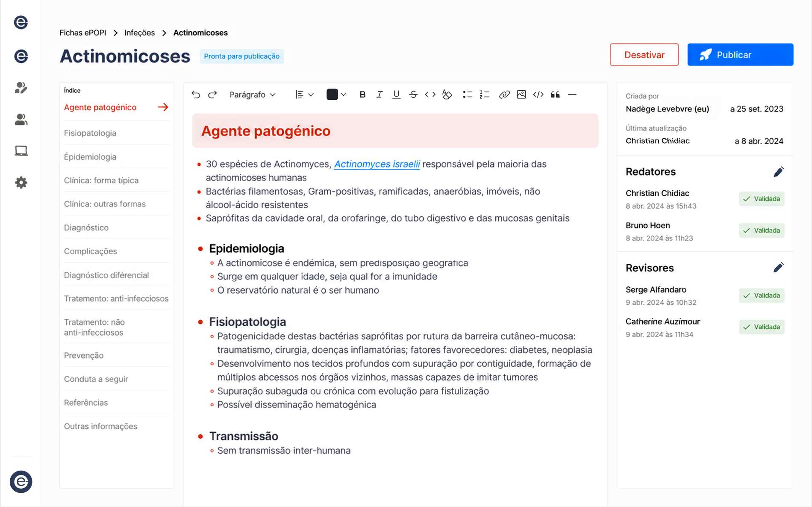
Task: Insert a bulleted list
Action: click(x=468, y=94)
